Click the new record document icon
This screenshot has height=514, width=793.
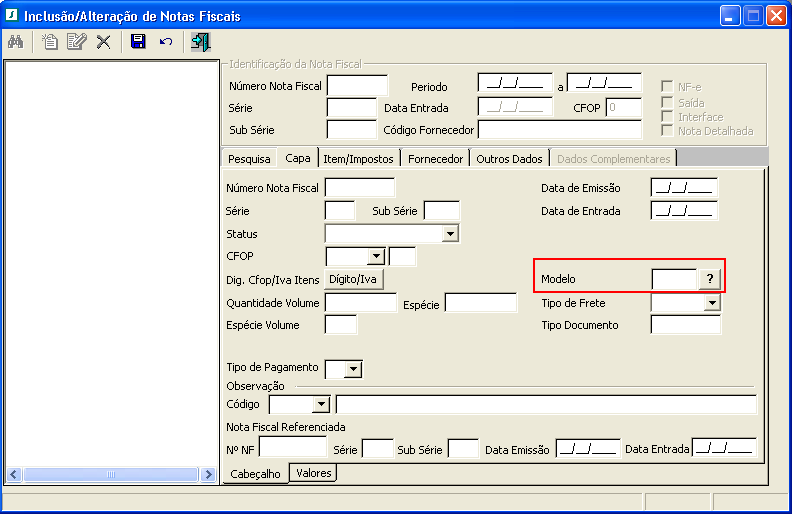click(x=49, y=42)
